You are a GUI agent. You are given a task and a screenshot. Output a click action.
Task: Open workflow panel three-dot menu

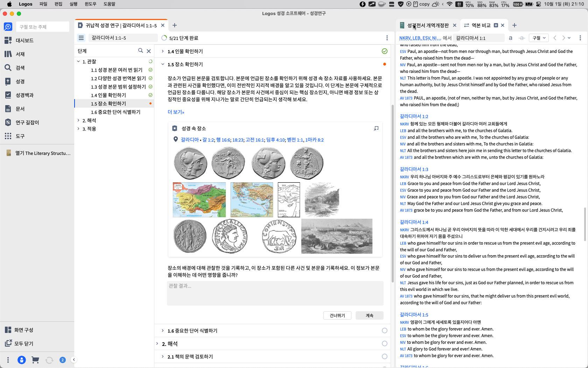point(387,38)
